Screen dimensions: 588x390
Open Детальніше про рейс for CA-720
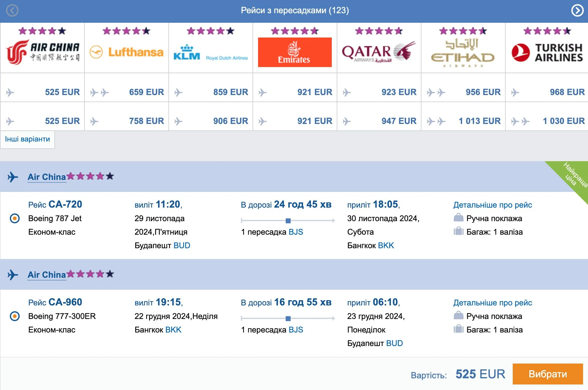pyautogui.click(x=492, y=205)
